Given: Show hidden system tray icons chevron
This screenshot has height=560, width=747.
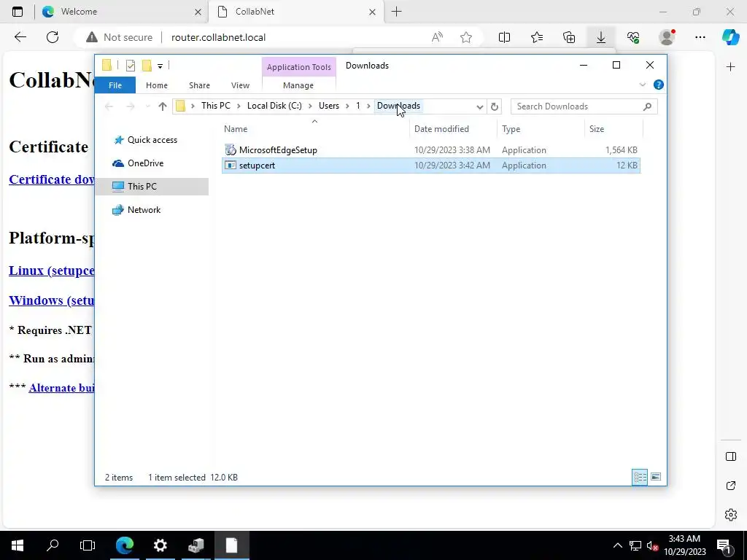Looking at the screenshot, I should (x=617, y=545).
